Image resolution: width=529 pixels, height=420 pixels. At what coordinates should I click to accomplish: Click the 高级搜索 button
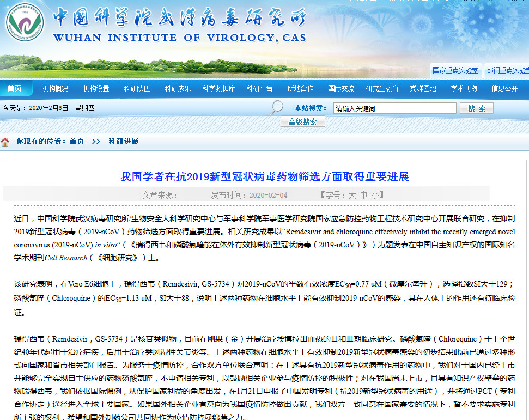click(302, 121)
